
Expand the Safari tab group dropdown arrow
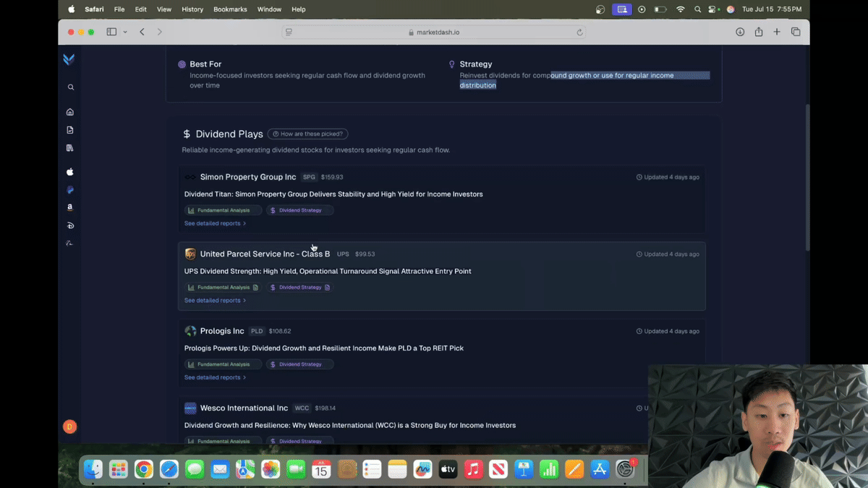coord(125,32)
